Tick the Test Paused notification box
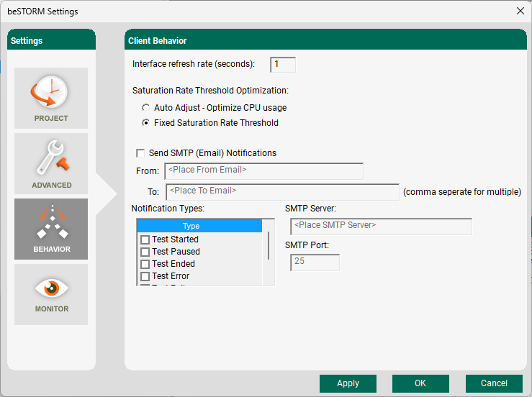 145,252
